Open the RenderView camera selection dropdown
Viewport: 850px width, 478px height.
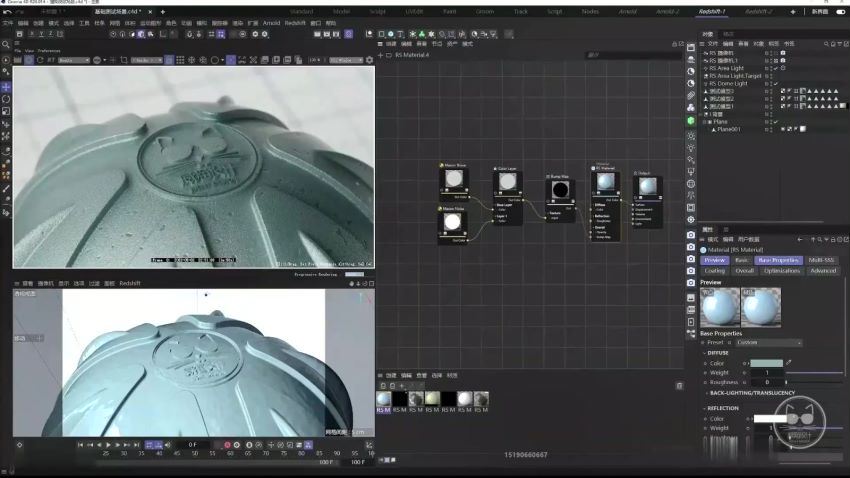147,60
